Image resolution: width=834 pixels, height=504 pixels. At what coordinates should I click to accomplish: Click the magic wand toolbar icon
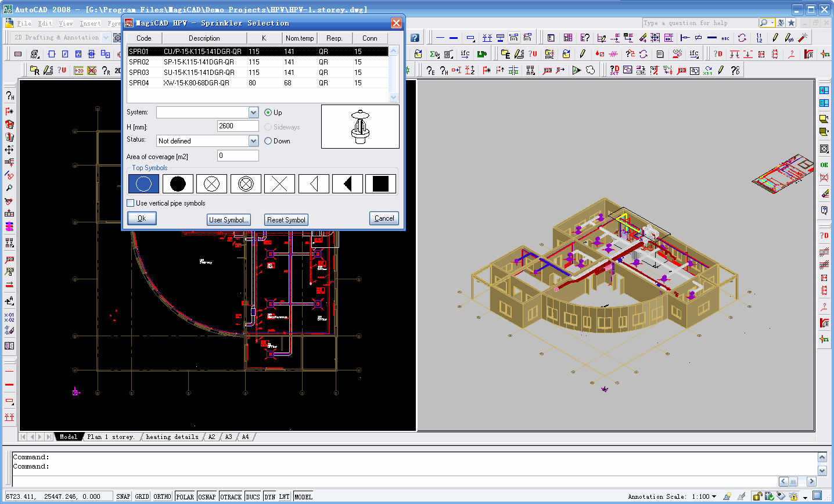[x=803, y=38]
